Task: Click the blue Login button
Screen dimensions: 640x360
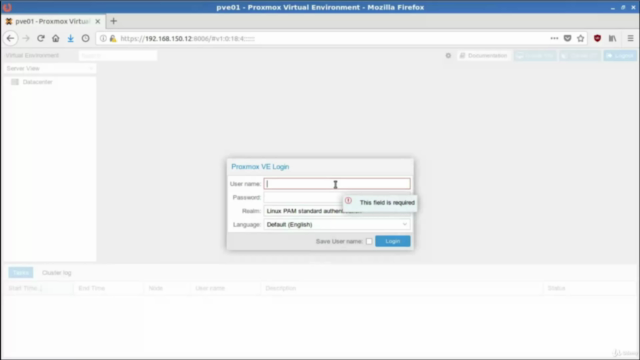Action: (x=393, y=241)
